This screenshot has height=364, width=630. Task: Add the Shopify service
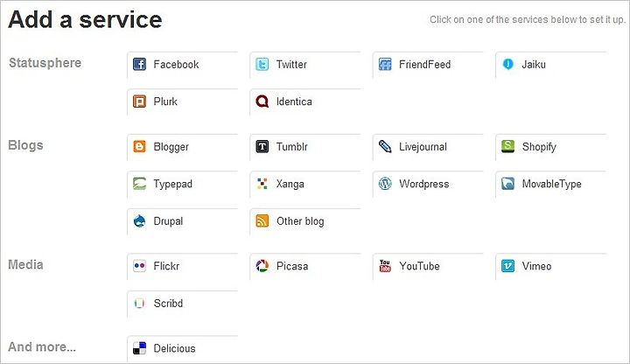tap(551, 147)
